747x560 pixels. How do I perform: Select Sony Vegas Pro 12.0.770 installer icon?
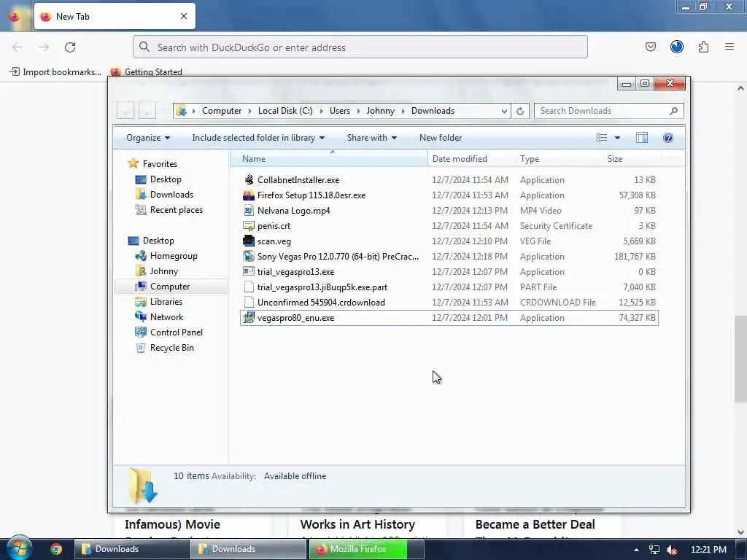tap(249, 256)
